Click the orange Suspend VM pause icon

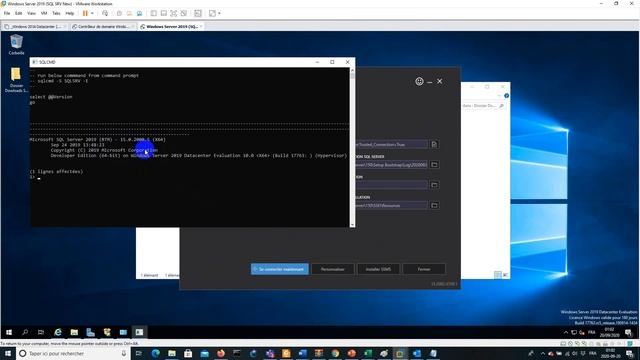click(x=85, y=13)
